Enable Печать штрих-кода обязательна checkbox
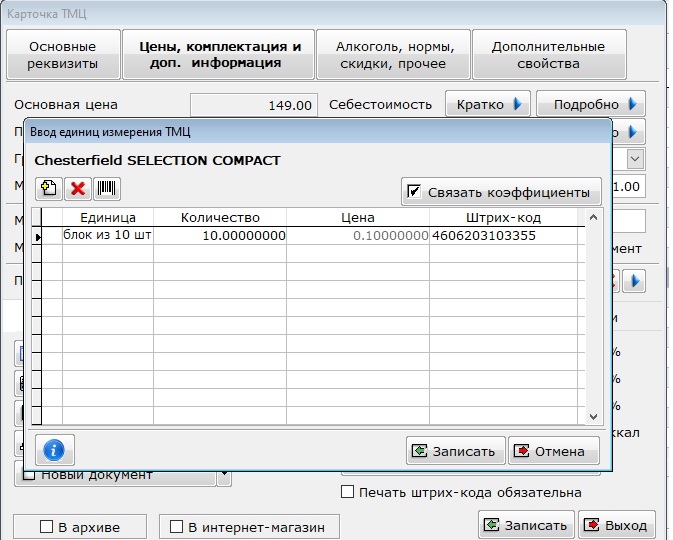The width and height of the screenshot is (673, 540). (x=347, y=491)
